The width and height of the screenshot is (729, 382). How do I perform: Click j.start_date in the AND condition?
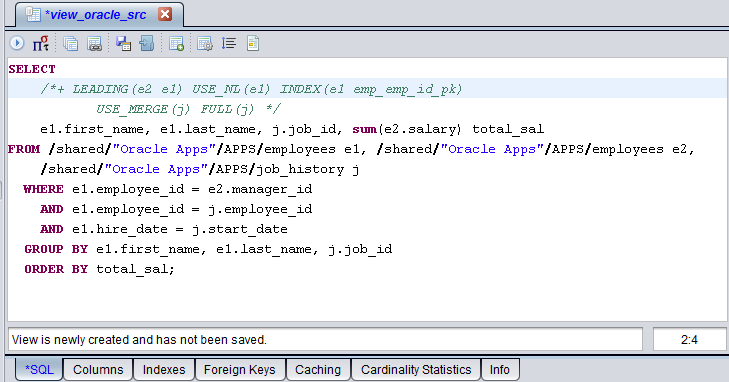pyautogui.click(x=240, y=229)
